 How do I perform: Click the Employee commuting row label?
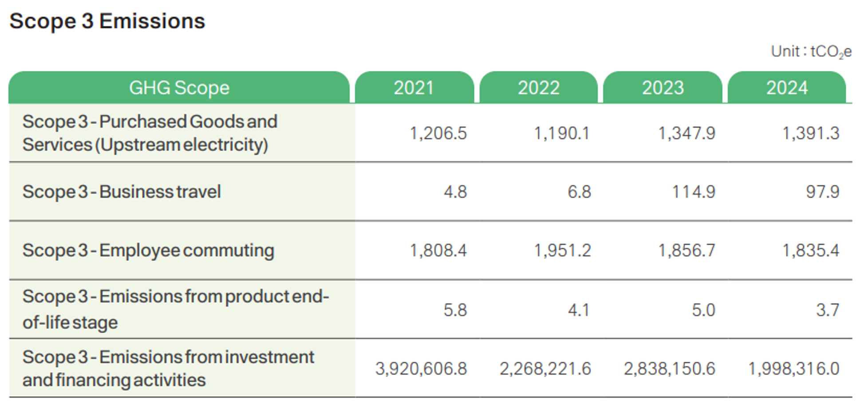point(148,250)
